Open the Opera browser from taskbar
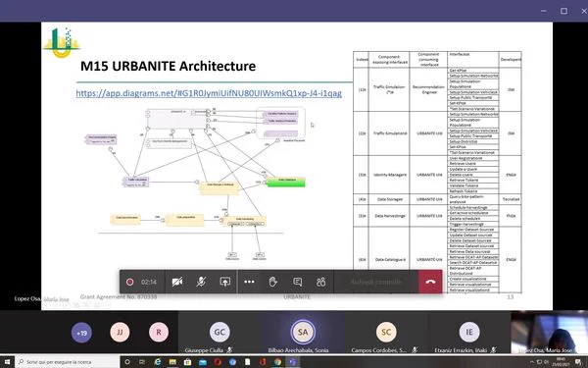The height and width of the screenshot is (368, 588). click(x=218, y=362)
